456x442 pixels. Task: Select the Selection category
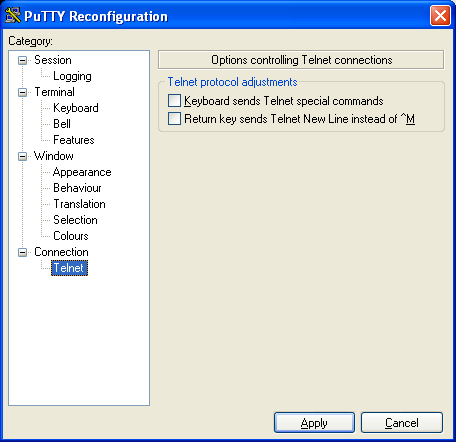tap(75, 220)
